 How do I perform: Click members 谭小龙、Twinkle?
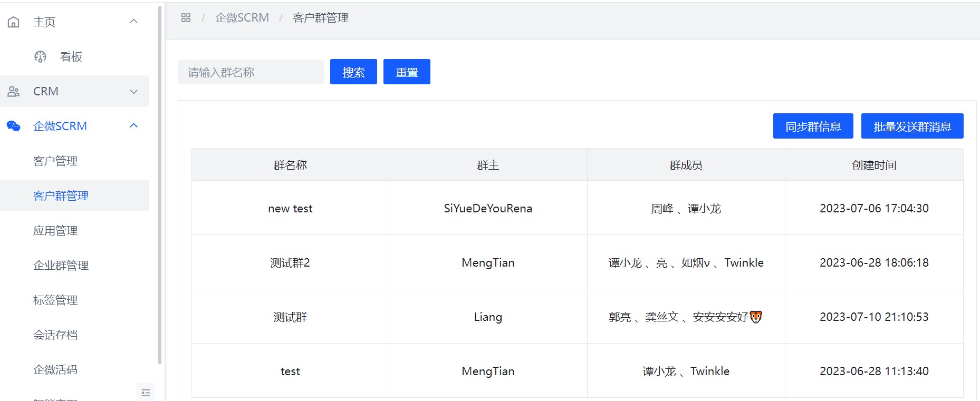pyautogui.click(x=686, y=371)
